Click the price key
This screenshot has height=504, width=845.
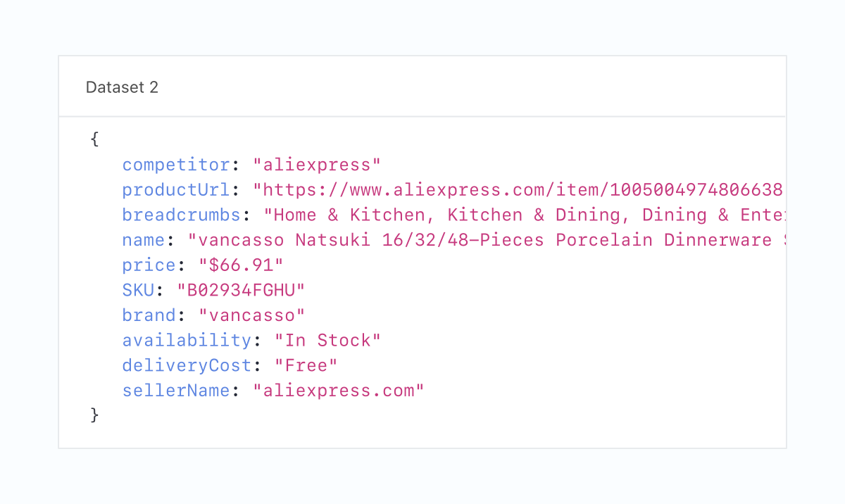pyautogui.click(x=149, y=265)
